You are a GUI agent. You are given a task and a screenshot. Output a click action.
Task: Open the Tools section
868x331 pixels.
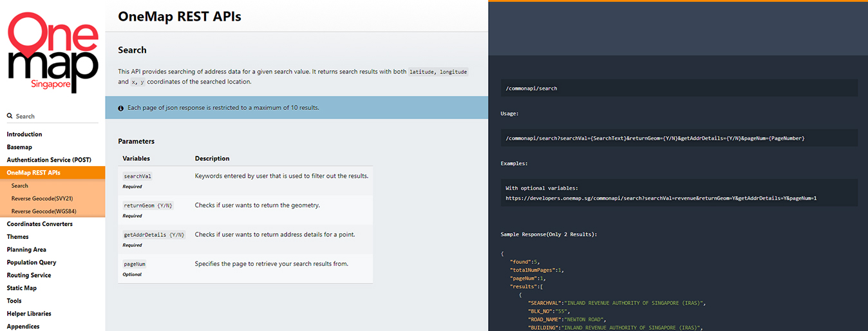click(x=14, y=301)
